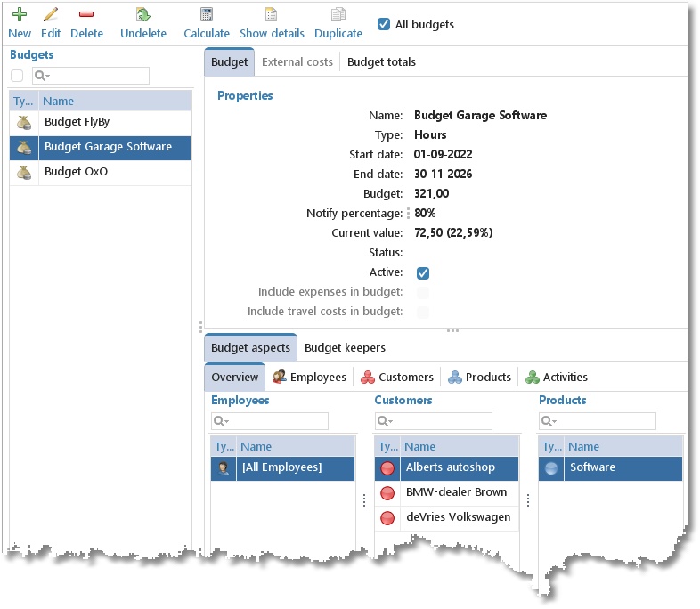
Task: Click the money bag icon for Budget FlyBy
Action: 24,122
